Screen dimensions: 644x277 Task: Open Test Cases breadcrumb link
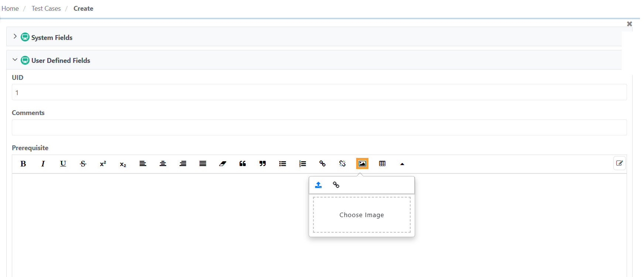(46, 9)
